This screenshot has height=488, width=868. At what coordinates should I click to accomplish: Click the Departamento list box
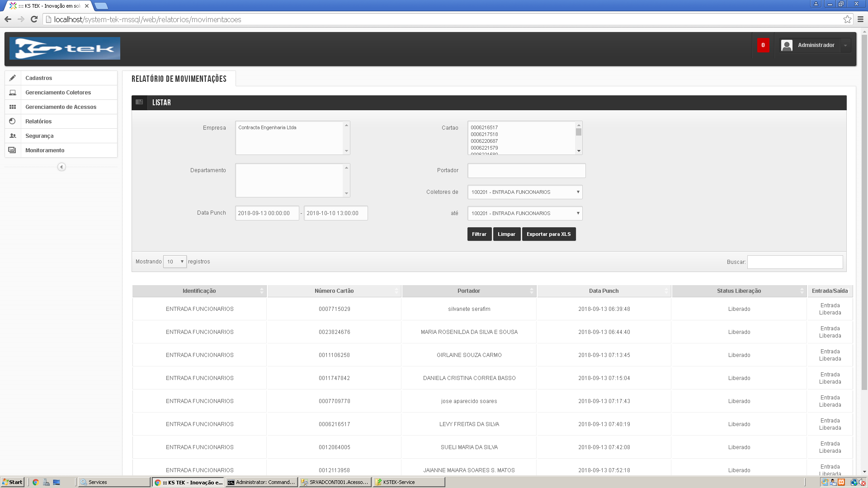(292, 180)
